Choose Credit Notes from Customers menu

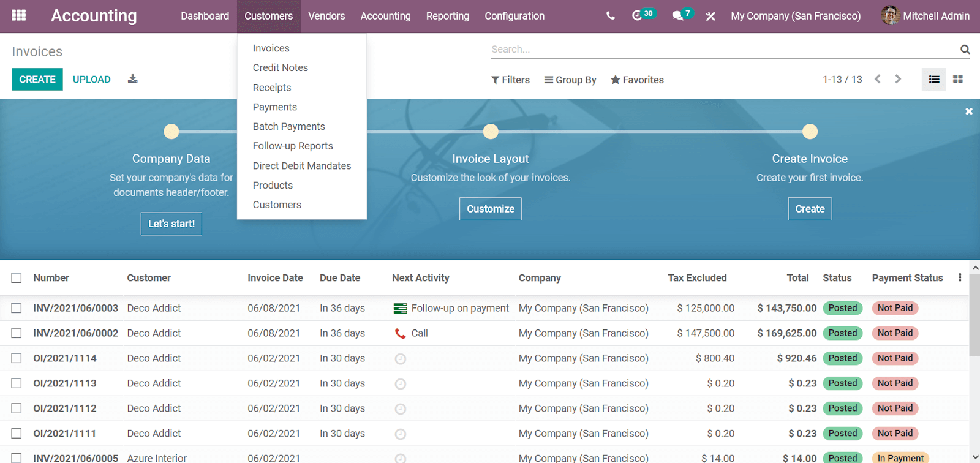tap(280, 67)
